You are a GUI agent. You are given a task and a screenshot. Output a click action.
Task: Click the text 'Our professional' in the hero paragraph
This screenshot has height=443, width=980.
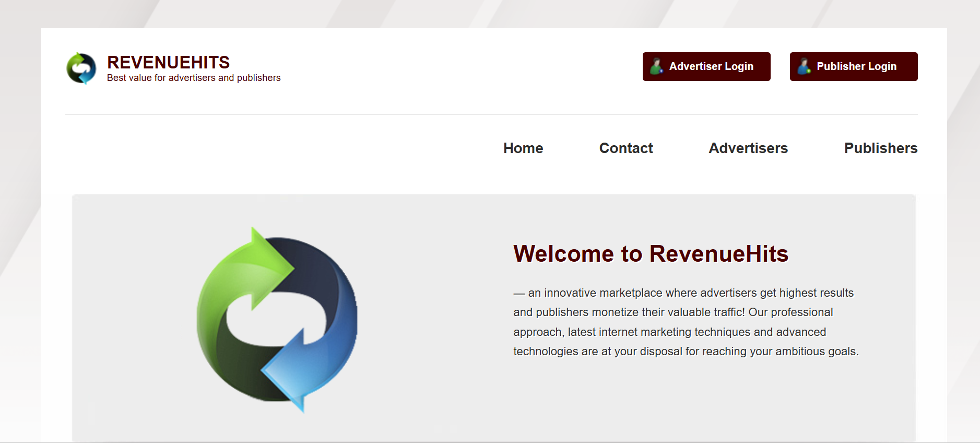tap(790, 312)
